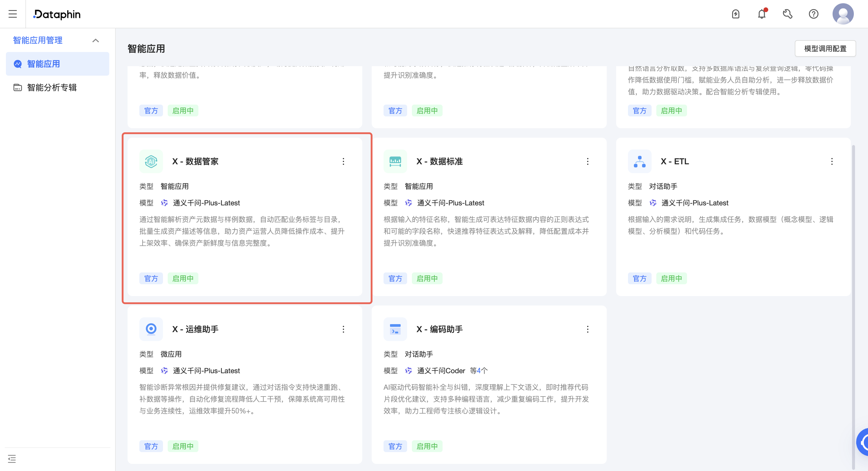
Task: Click the X-数据标准 card icon
Action: click(395, 161)
